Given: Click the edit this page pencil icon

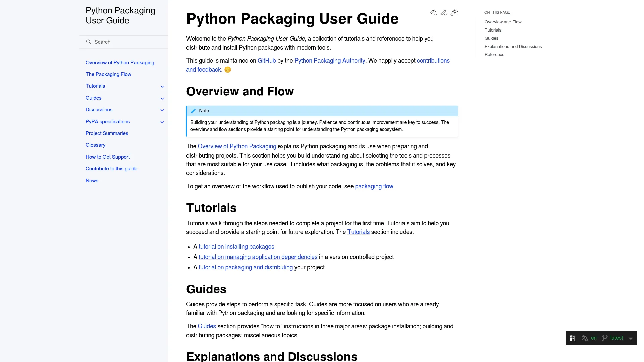Looking at the screenshot, I should [444, 13].
